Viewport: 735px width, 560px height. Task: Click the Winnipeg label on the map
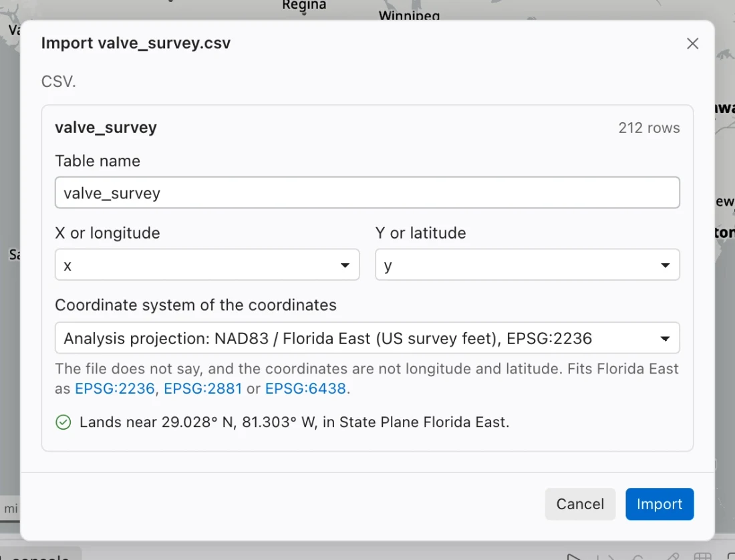409,16
